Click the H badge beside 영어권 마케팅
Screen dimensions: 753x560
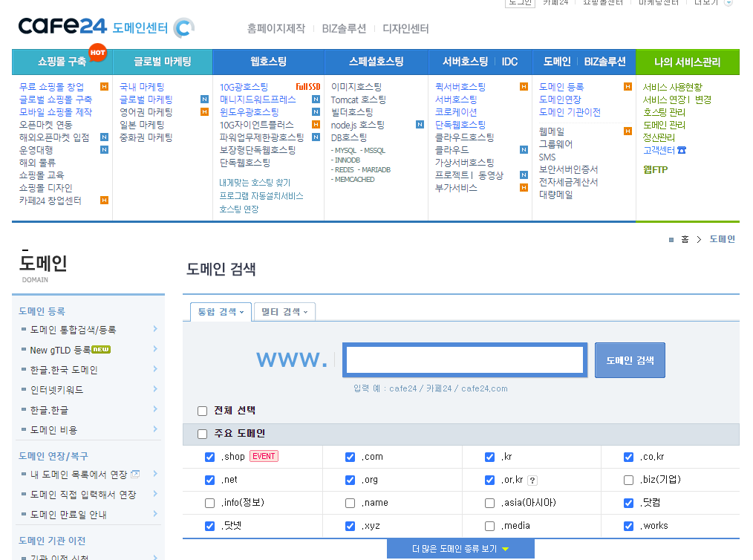pos(204,112)
